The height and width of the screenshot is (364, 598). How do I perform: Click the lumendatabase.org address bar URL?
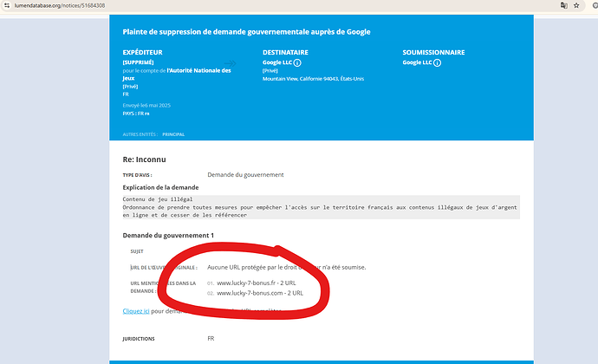coord(60,5)
